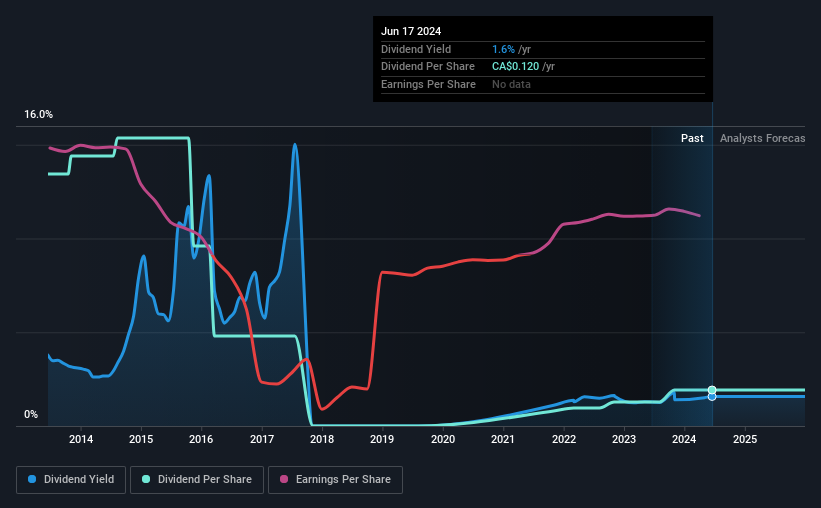Click the blue data point marker at Jun 2024
The image size is (821, 508).
click(x=712, y=397)
